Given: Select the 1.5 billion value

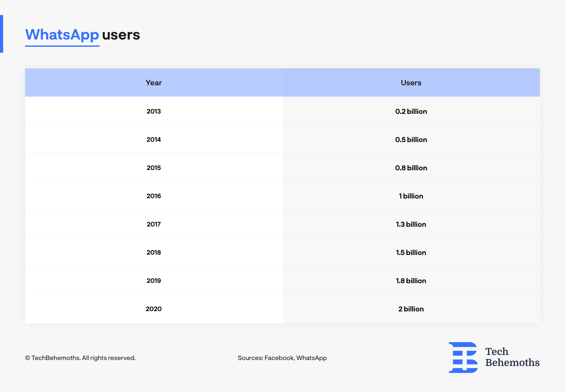Looking at the screenshot, I should click(x=411, y=252).
